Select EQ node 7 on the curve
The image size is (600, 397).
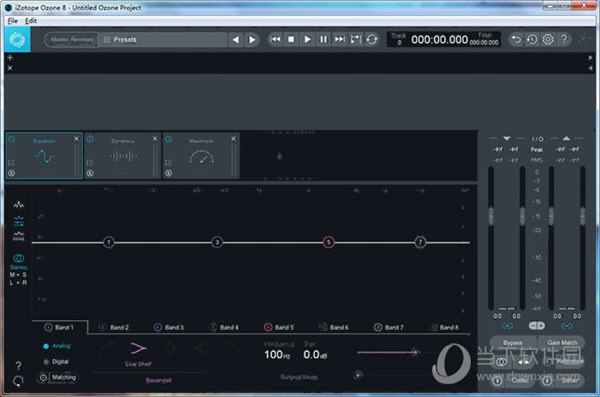click(420, 242)
